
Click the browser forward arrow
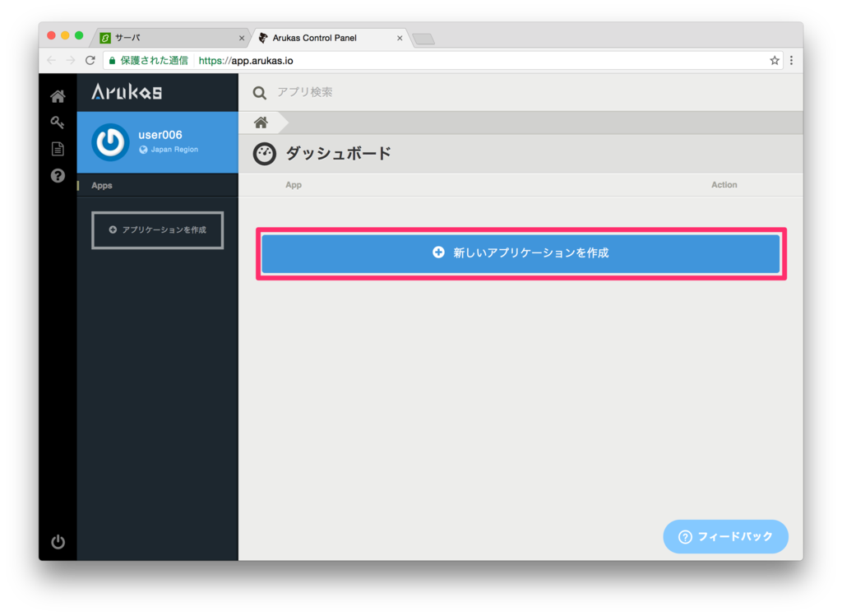click(71, 60)
